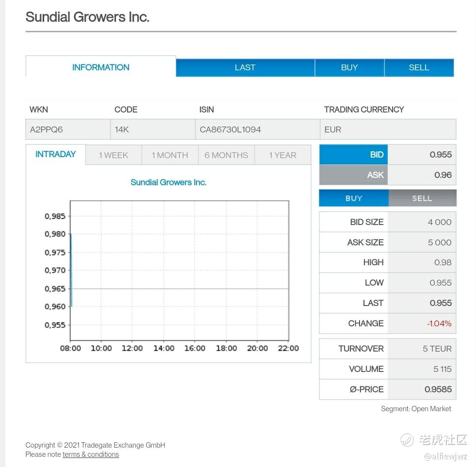
Task: Click the gray SELL button under Ask
Action: (x=422, y=198)
